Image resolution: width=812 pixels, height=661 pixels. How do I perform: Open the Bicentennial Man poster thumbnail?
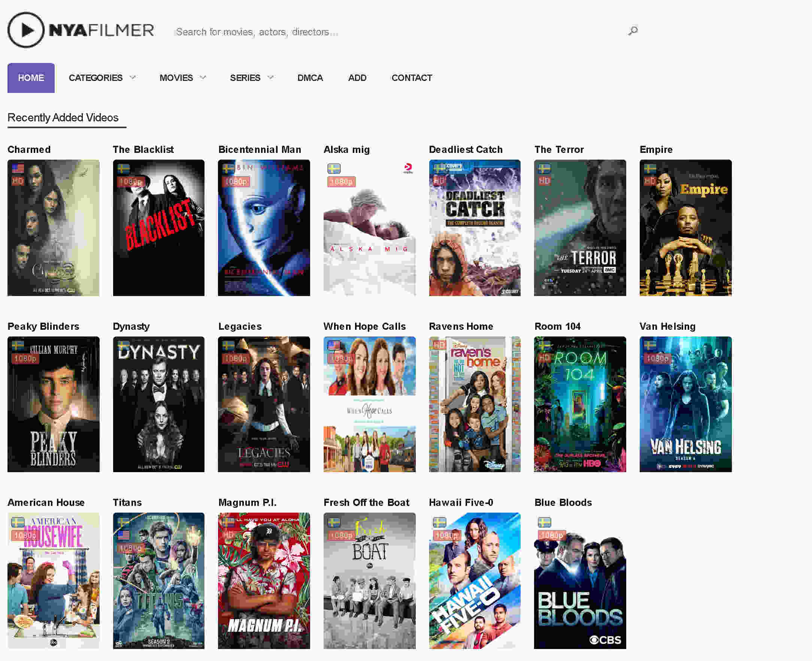pyautogui.click(x=264, y=228)
